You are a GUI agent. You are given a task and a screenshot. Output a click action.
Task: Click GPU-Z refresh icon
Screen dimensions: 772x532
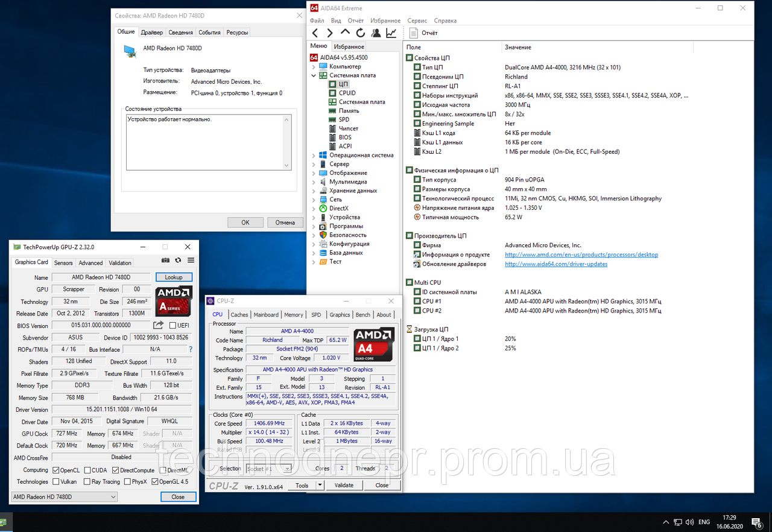click(178, 261)
